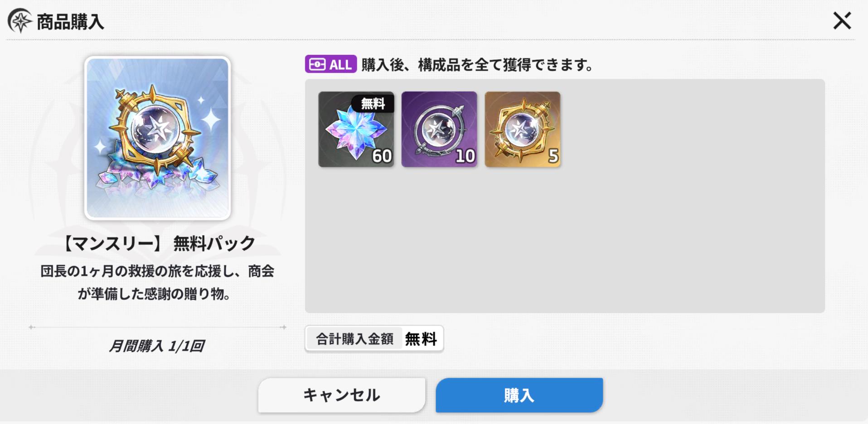Click the 無料 total price value
This screenshot has width=868, height=424.
[x=421, y=339]
